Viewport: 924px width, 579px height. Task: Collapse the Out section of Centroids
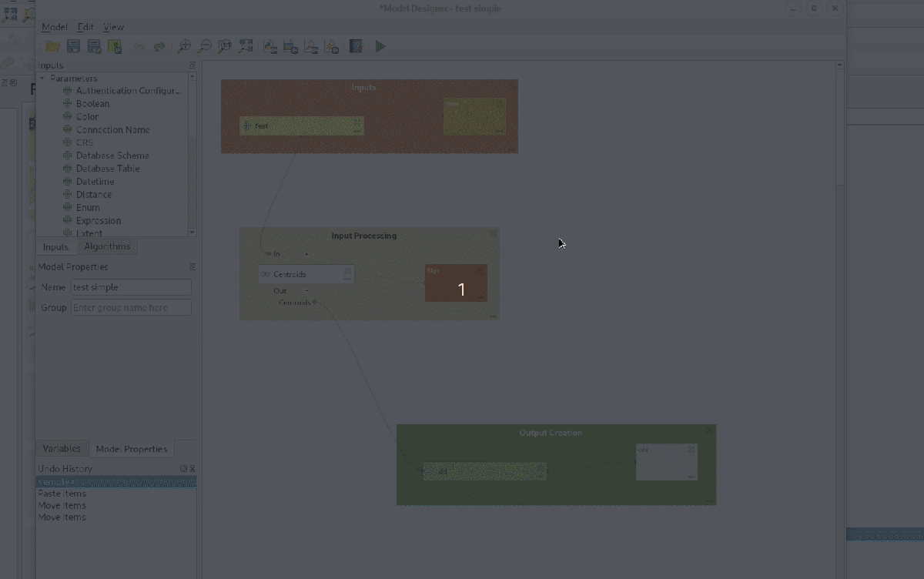pyautogui.click(x=306, y=290)
